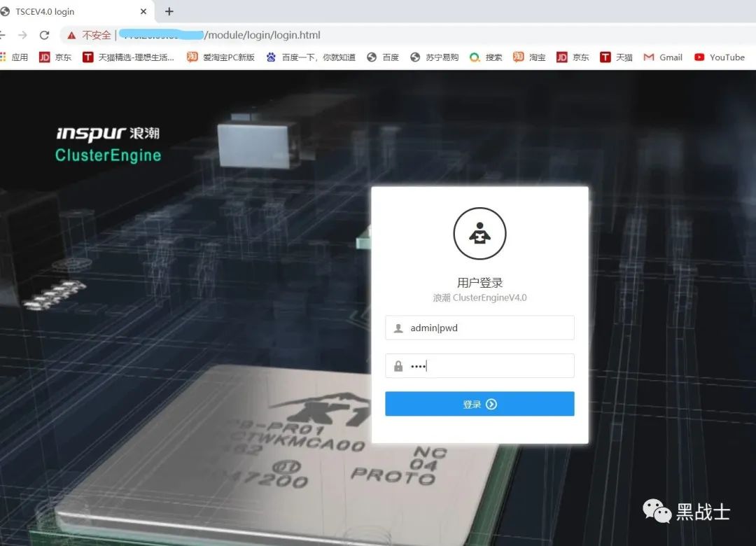Open a new browser tab
The height and width of the screenshot is (546, 756).
click(169, 12)
